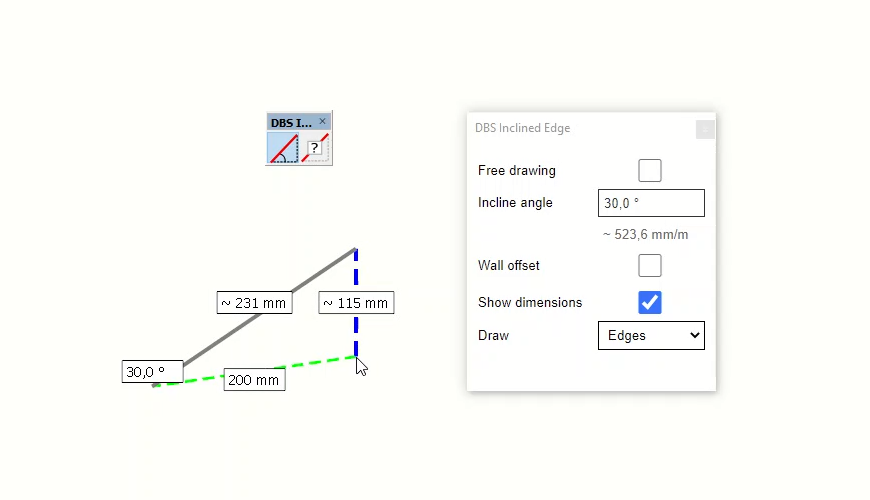Image resolution: width=870 pixels, height=500 pixels.
Task: Click the Incline angle text label
Action: click(x=515, y=203)
